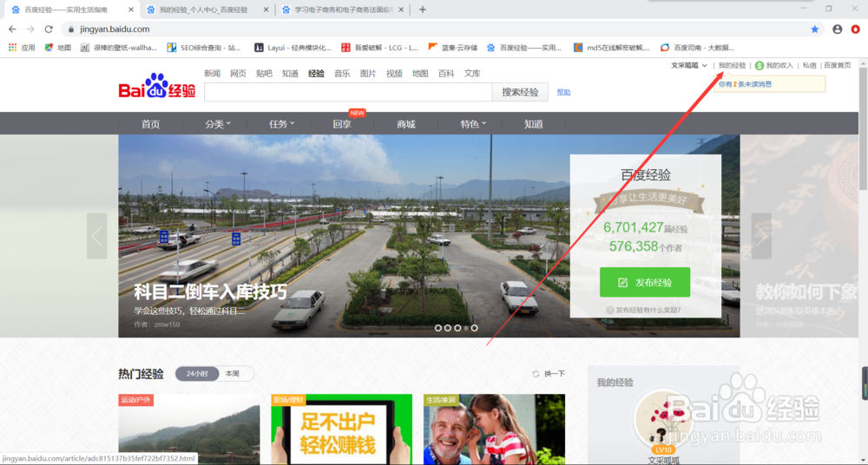Click 贴吧 in top product links
This screenshot has width=868, height=465.
[x=264, y=73]
